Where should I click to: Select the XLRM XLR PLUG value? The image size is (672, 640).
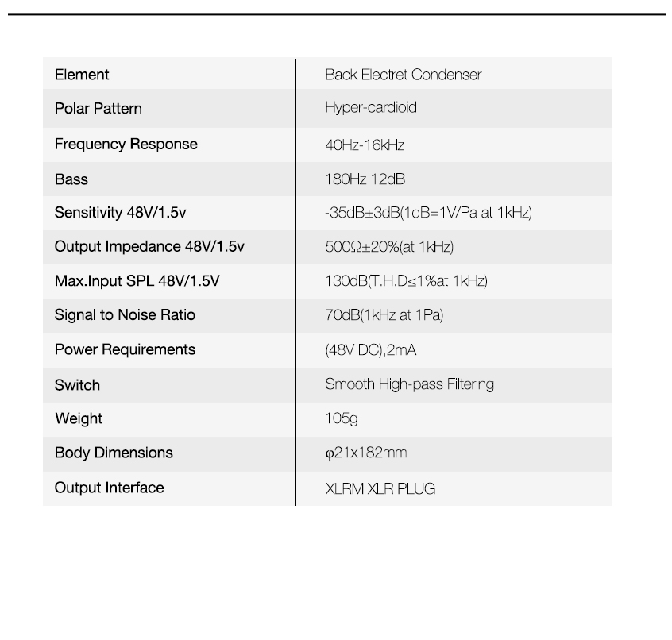(380, 489)
